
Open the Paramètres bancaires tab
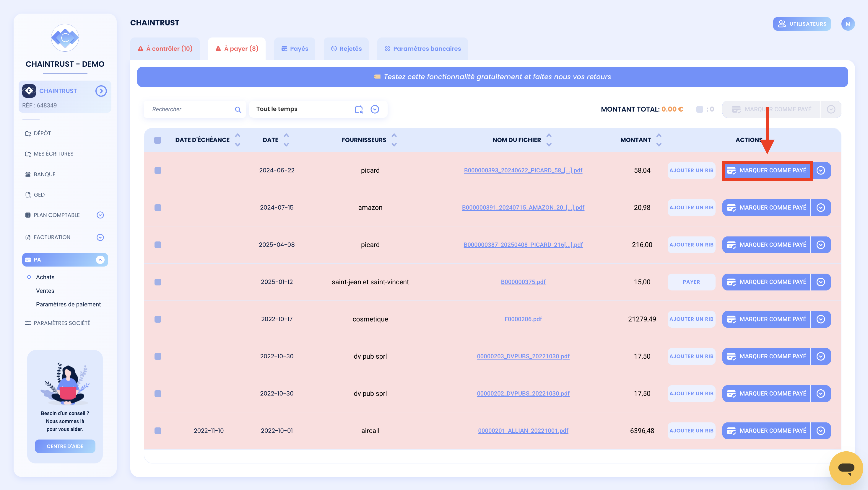tap(422, 49)
